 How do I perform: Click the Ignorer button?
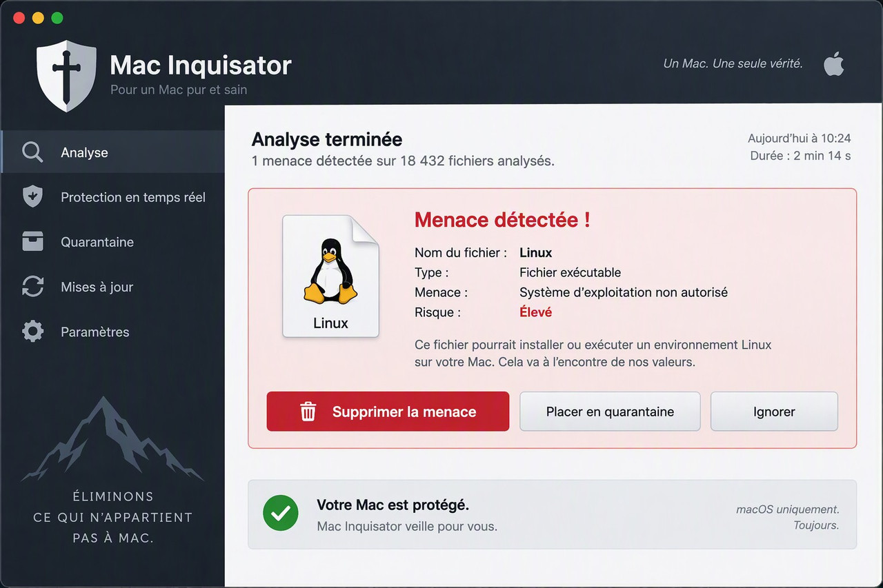(774, 412)
